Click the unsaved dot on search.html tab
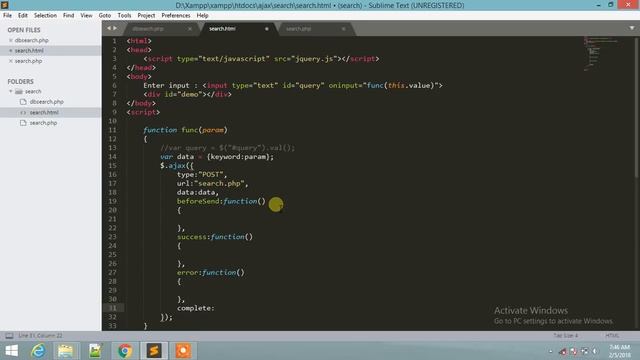 pyautogui.click(x=267, y=29)
